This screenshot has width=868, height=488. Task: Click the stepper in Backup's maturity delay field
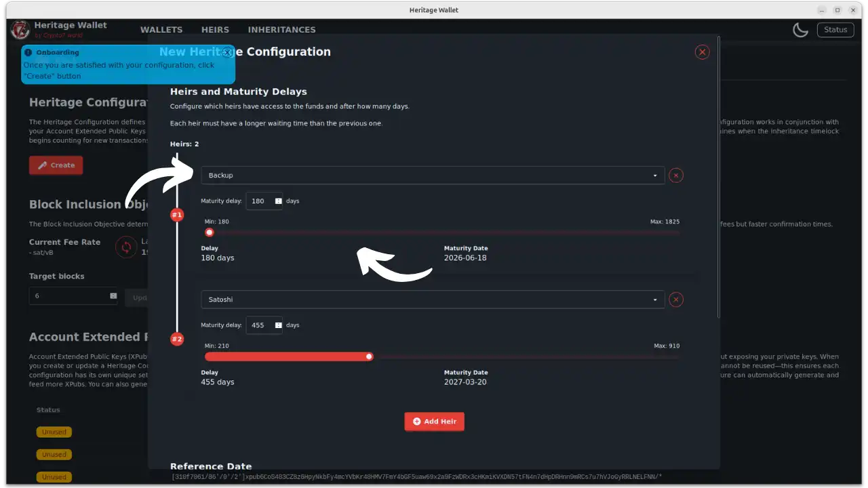click(x=279, y=201)
